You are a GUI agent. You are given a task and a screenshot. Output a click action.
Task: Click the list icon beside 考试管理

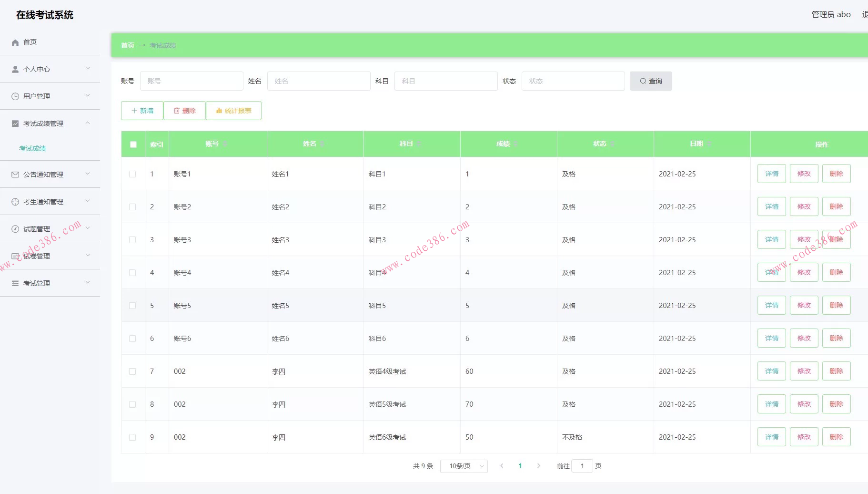point(15,284)
